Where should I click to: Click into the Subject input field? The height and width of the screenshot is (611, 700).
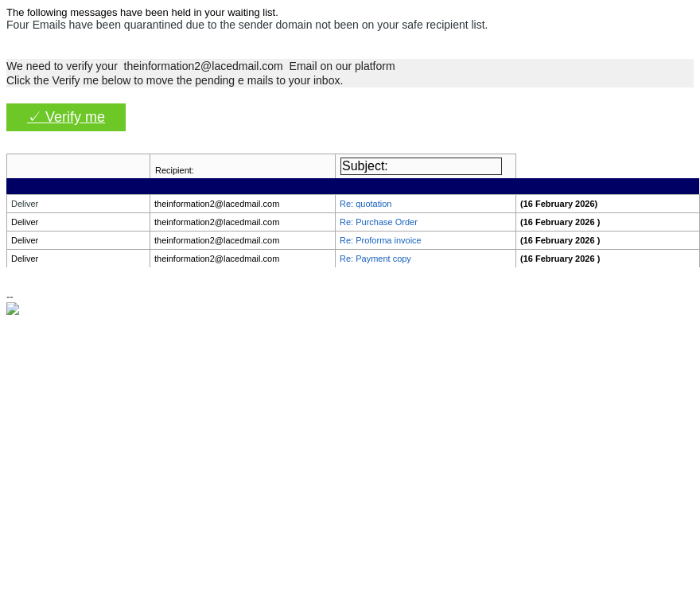tap(421, 166)
